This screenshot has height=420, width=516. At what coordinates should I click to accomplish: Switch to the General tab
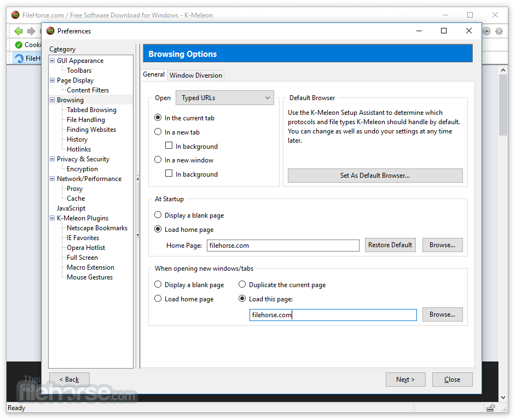click(154, 75)
